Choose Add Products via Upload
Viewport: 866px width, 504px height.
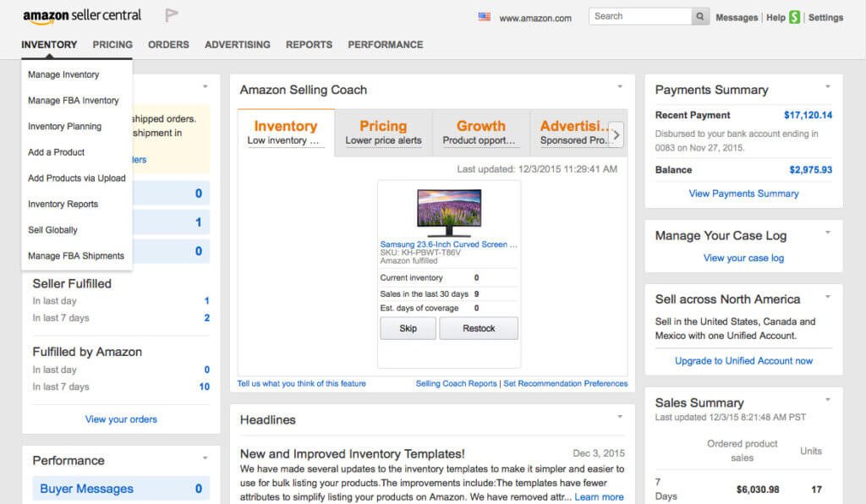[77, 178]
